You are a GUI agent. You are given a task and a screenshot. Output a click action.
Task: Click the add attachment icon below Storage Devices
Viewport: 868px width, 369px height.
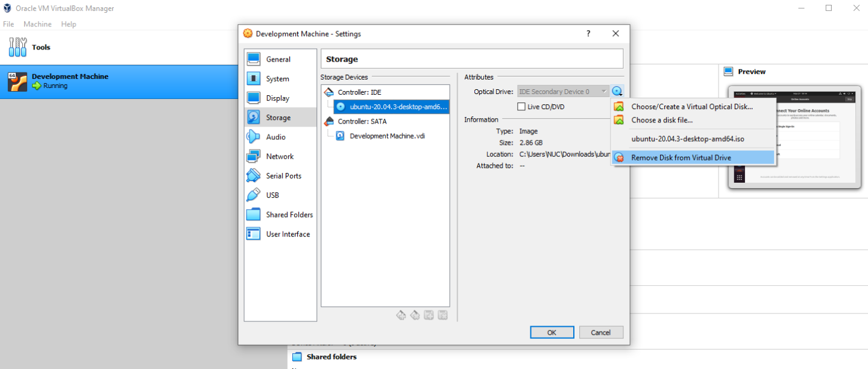pos(429,315)
